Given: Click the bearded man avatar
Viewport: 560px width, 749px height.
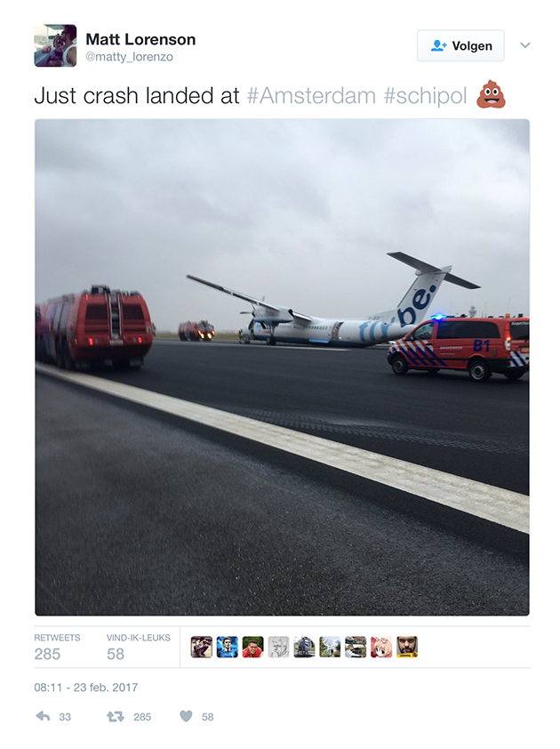Looking at the screenshot, I should (407, 647).
